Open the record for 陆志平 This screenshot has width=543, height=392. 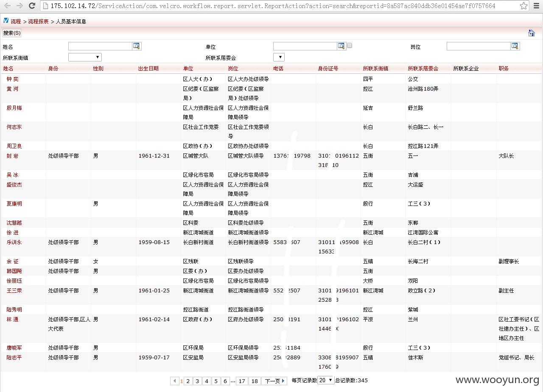click(14, 358)
